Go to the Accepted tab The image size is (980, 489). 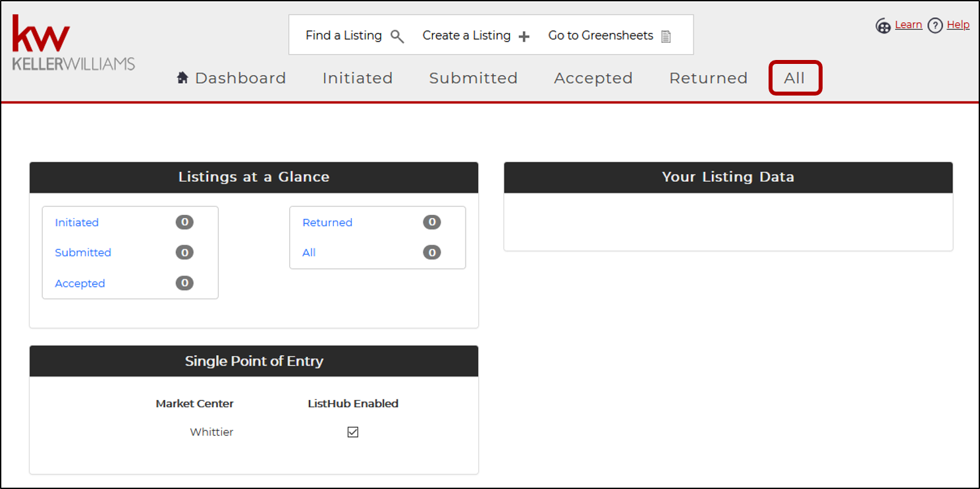tap(593, 78)
